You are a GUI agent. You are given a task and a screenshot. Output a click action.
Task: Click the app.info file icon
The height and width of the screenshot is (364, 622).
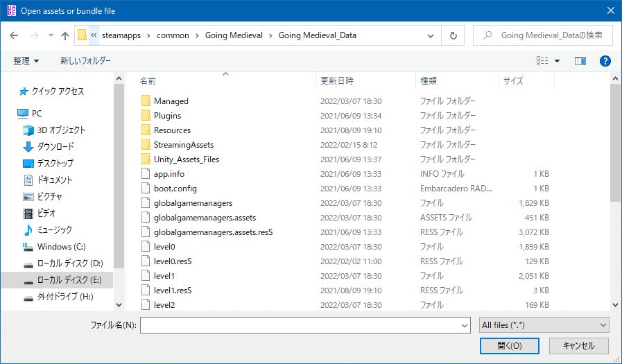point(146,173)
